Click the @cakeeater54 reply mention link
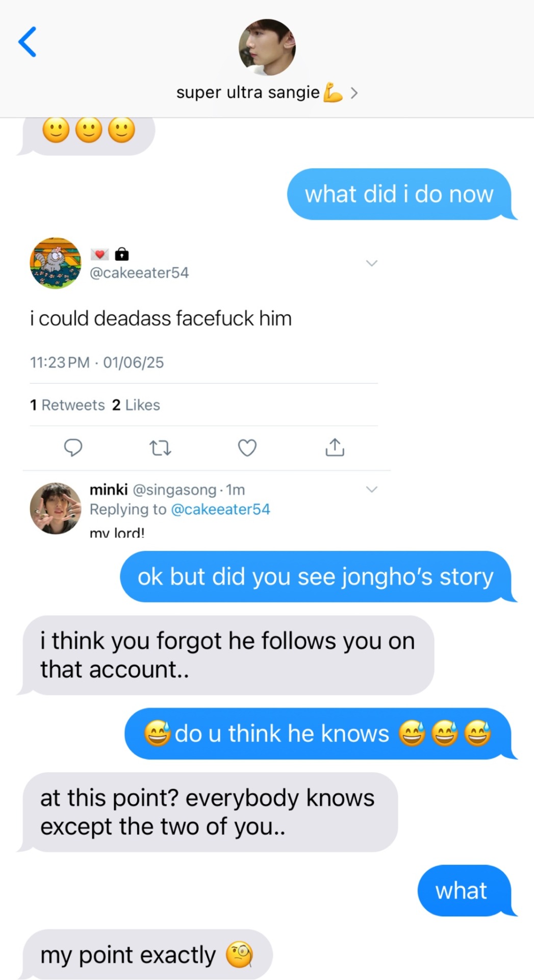Image resolution: width=534 pixels, height=980 pixels. 220,509
